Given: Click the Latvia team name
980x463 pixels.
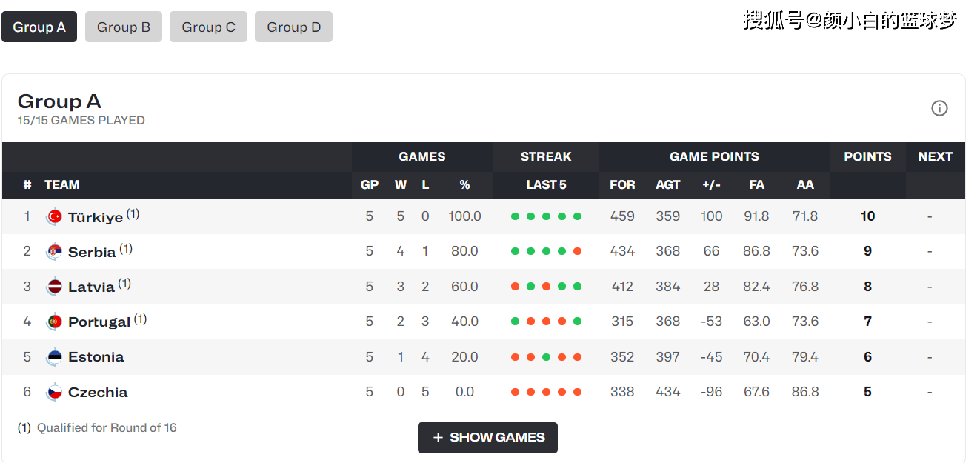Looking at the screenshot, I should (91, 287).
